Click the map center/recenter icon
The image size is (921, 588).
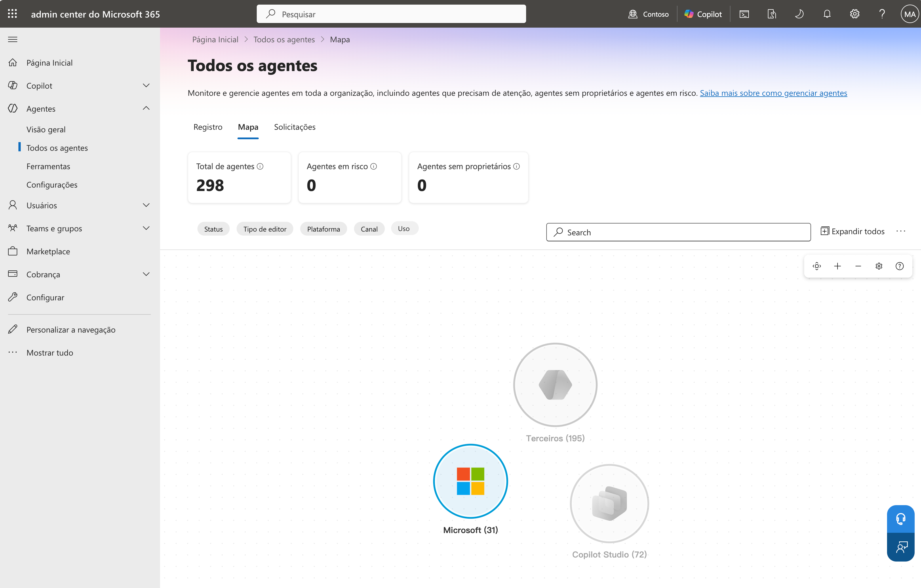(817, 266)
